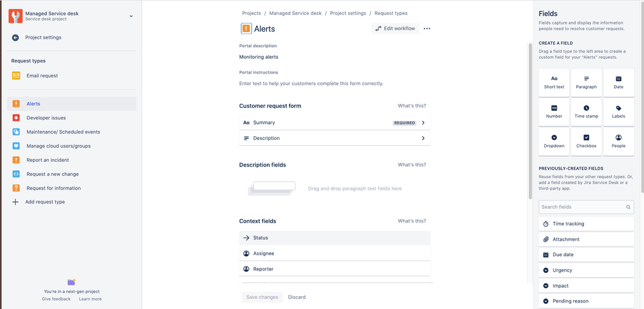The width and height of the screenshot is (644, 309).
Task: Open the three-dots more actions menu
Action: [427, 29]
